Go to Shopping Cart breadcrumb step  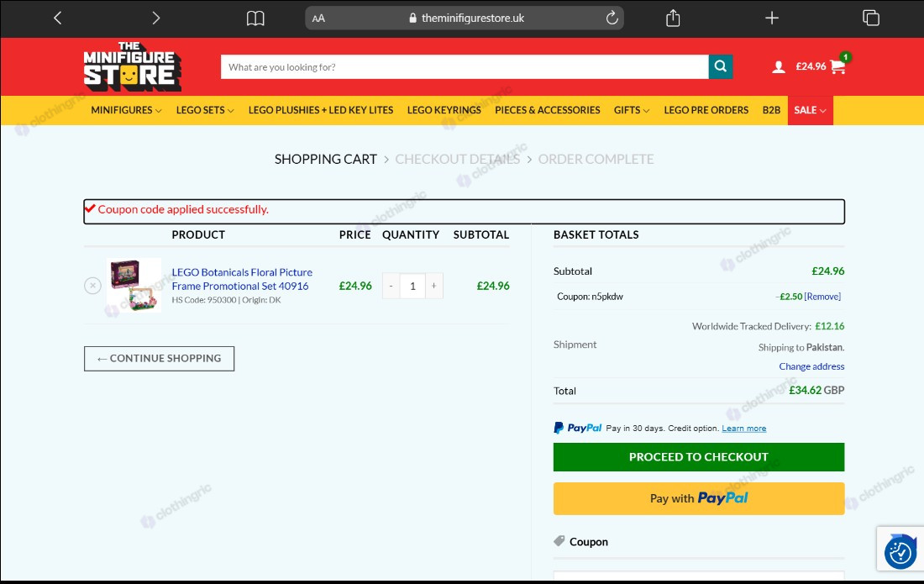point(325,159)
